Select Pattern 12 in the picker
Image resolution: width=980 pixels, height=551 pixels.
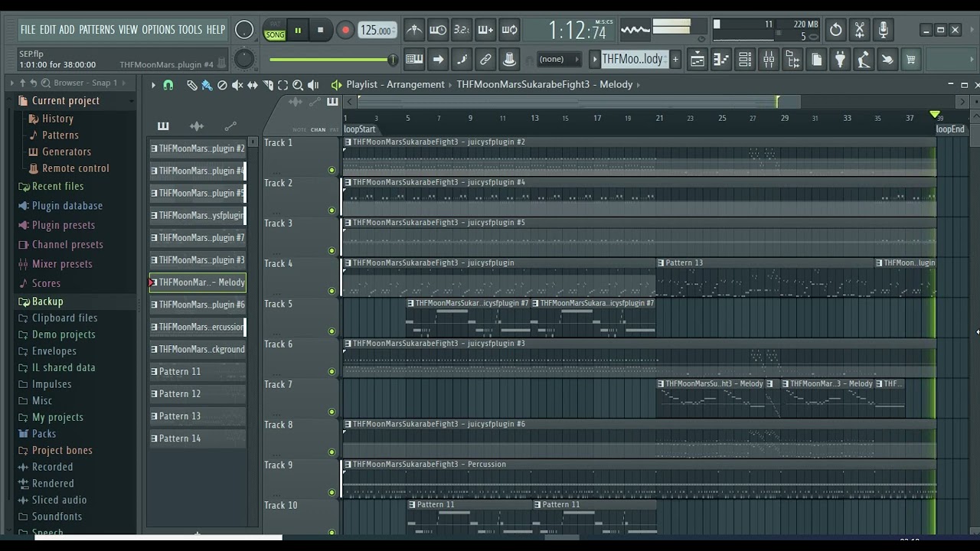coord(198,394)
